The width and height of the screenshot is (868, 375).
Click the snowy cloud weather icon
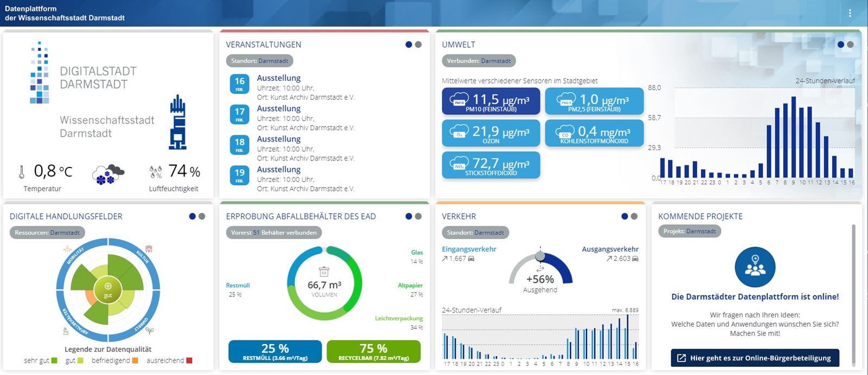coord(108,173)
